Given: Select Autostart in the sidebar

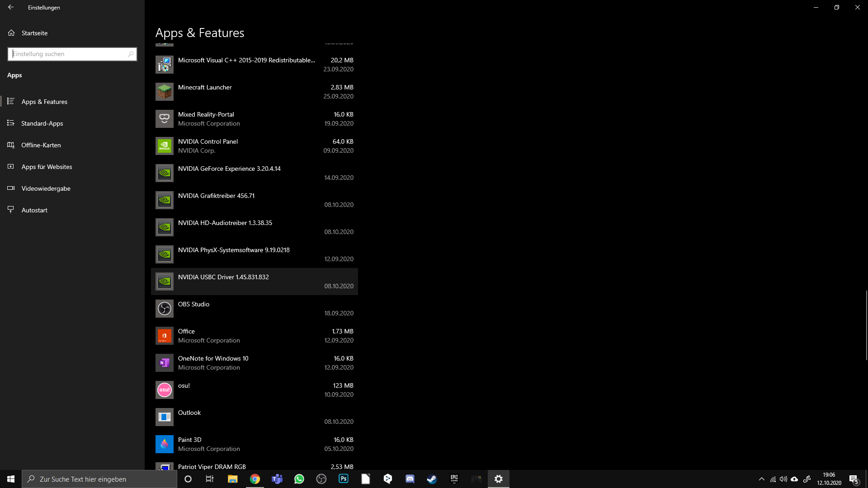Looking at the screenshot, I should [x=34, y=210].
